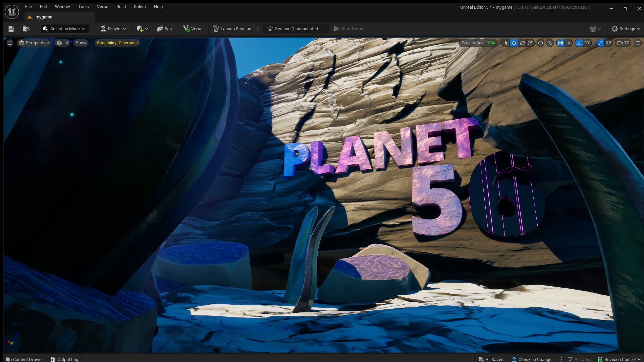The height and width of the screenshot is (362, 644).
Task: Select the scale transform tool
Action: point(530,43)
